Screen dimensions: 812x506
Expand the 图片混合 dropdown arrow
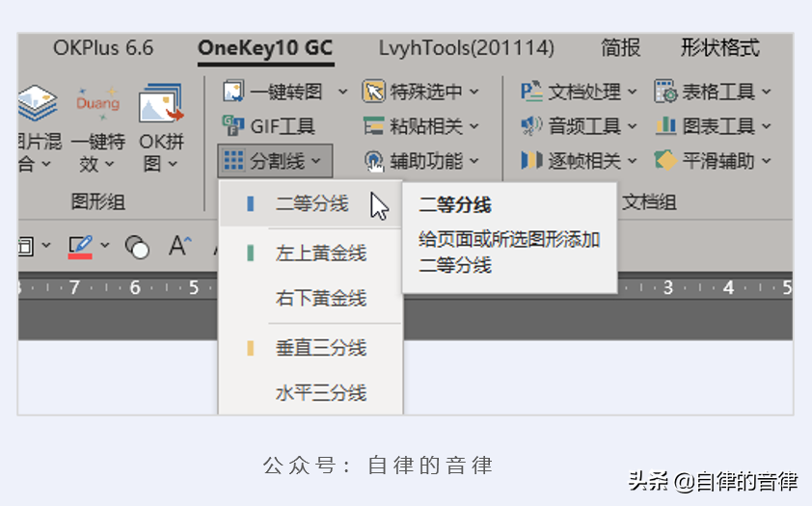point(46,165)
